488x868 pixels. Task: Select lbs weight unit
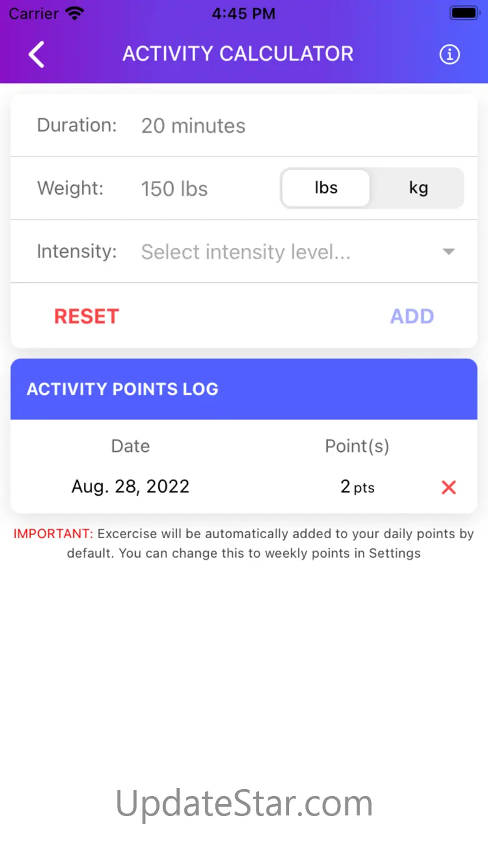tap(326, 188)
